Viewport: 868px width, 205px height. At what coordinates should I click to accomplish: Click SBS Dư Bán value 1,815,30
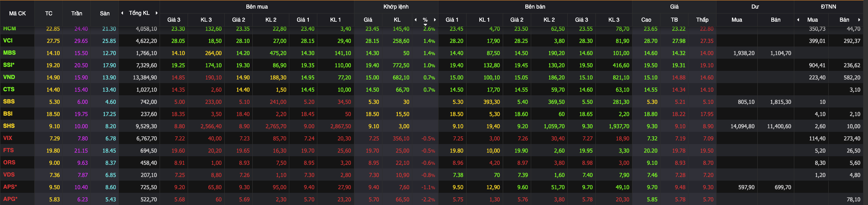[x=781, y=102]
